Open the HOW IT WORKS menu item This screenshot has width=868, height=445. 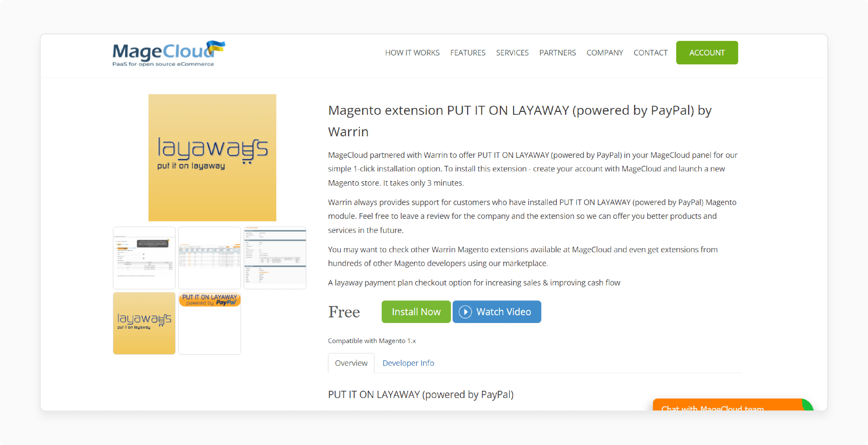pyautogui.click(x=413, y=52)
